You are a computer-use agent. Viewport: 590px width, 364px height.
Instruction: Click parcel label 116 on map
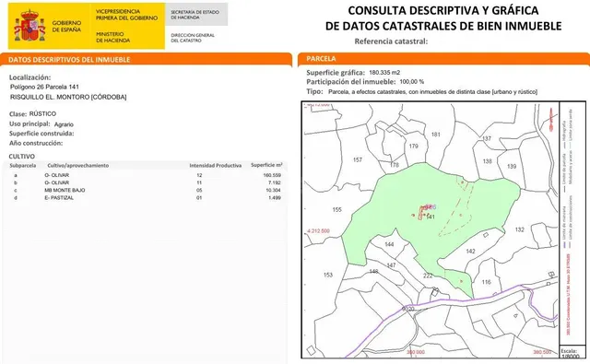pyautogui.click(x=486, y=282)
